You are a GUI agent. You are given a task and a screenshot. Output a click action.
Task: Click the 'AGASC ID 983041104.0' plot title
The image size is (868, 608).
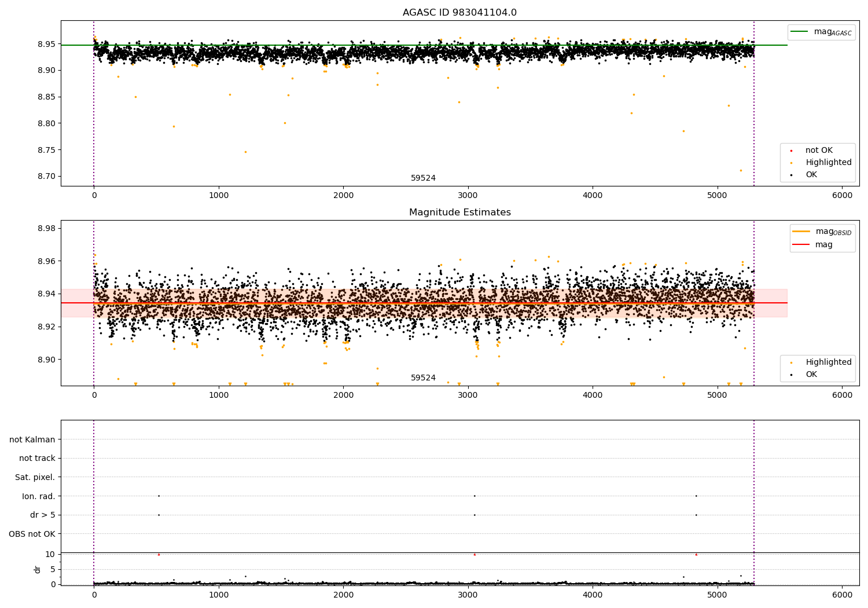[x=460, y=13]
